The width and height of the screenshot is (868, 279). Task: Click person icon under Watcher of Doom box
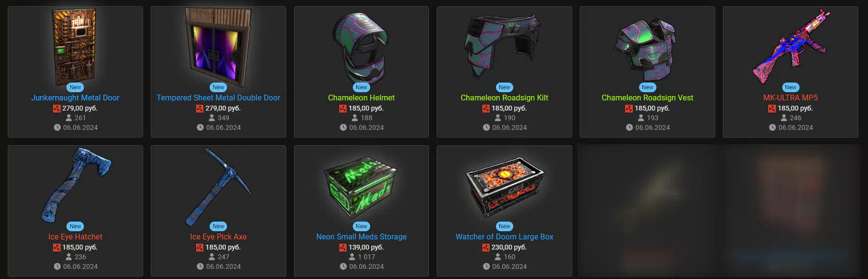498,257
